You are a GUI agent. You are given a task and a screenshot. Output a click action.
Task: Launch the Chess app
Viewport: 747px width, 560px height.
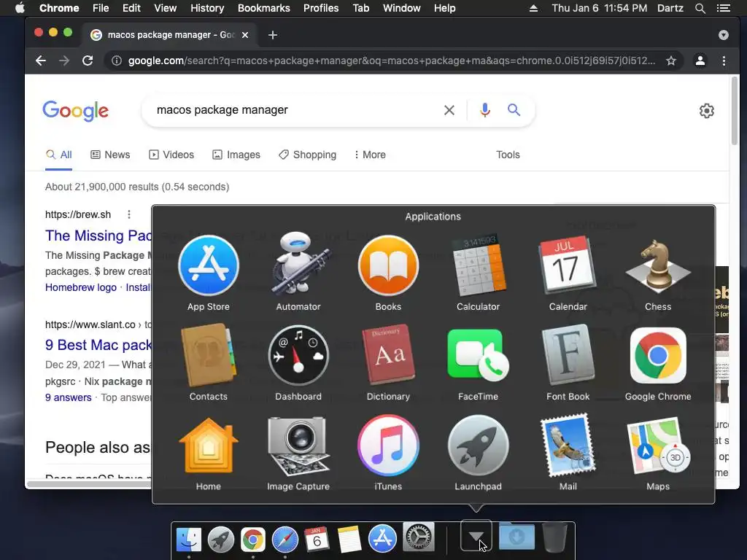point(658,265)
